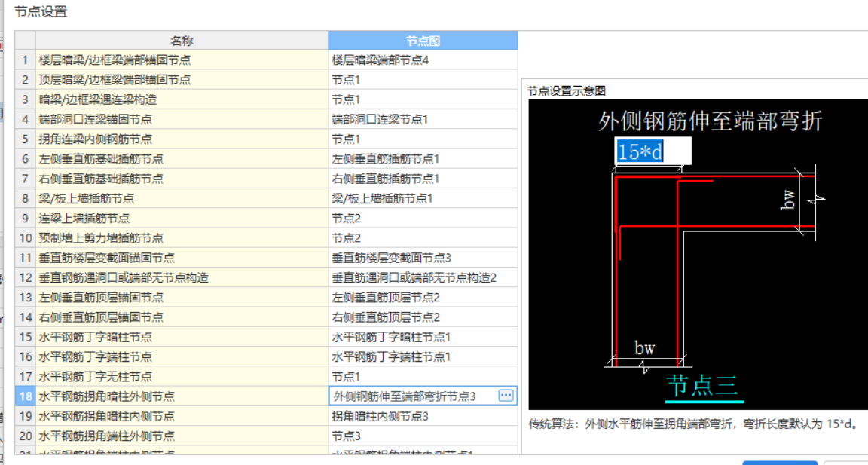Select cell 左侧垂直筋插筋节点1
Screen dimensions: 868x465
click(423, 159)
